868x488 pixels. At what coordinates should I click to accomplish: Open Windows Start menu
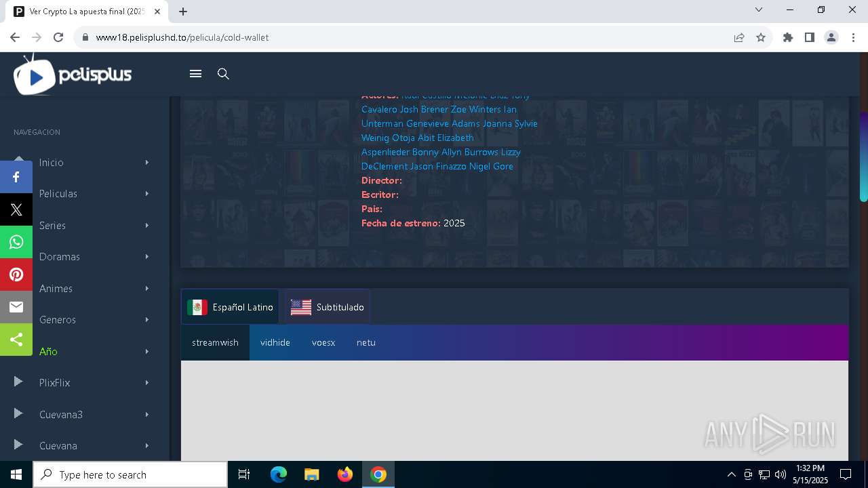coord(16,474)
